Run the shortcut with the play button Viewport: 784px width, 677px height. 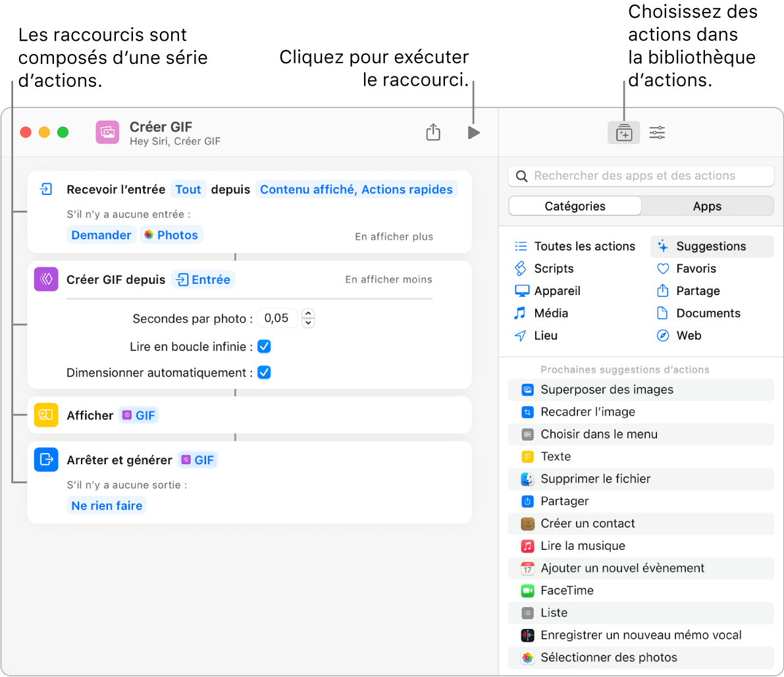473,132
